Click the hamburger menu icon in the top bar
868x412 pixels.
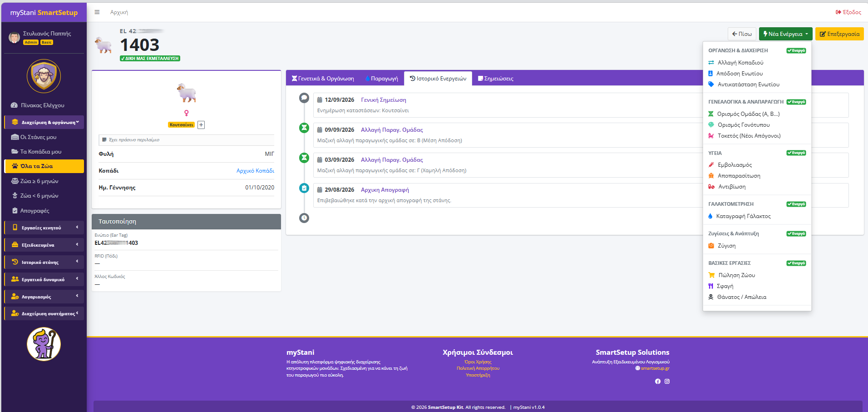97,12
